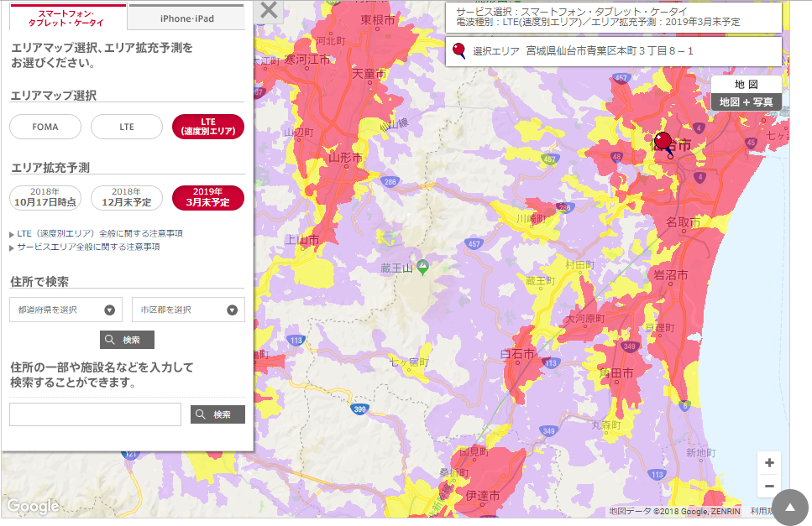
Task: Click the route 399 shield on map
Action: pos(359,409)
